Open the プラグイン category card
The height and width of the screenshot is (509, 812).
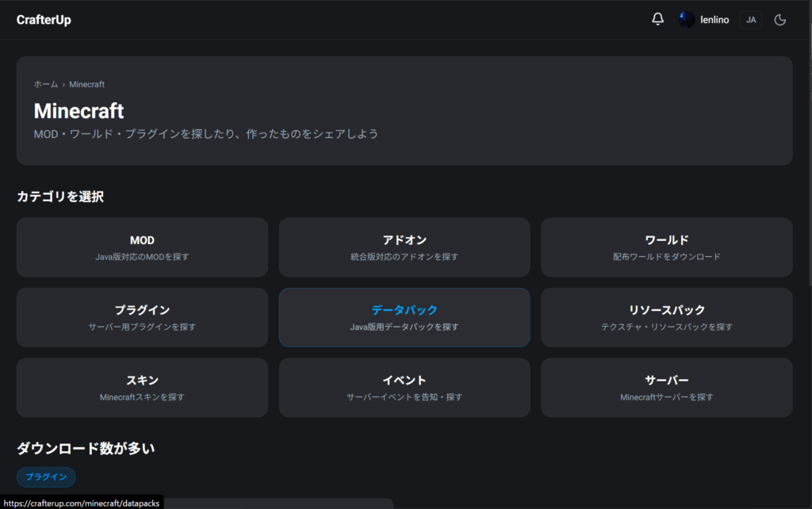pos(142,317)
